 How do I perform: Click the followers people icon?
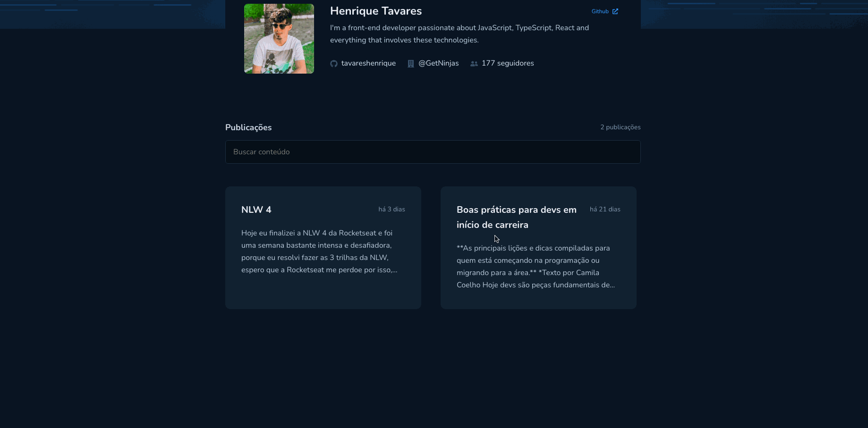tap(474, 64)
